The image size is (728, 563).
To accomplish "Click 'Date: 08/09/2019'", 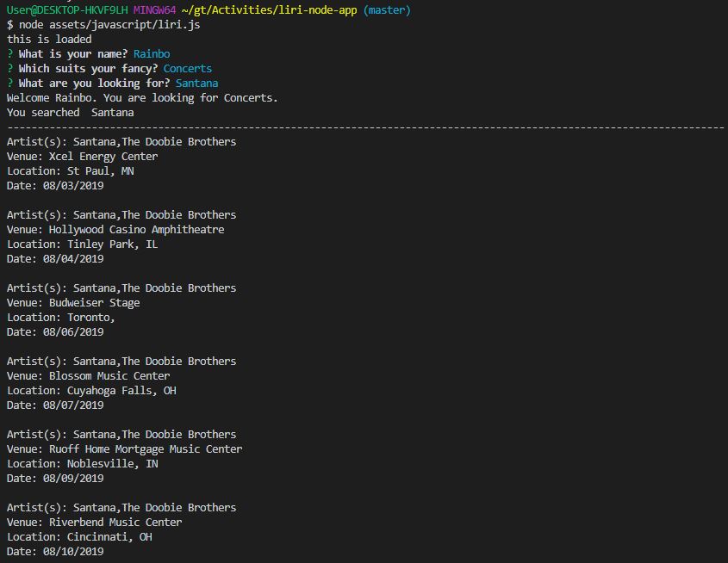I will click(x=55, y=479).
